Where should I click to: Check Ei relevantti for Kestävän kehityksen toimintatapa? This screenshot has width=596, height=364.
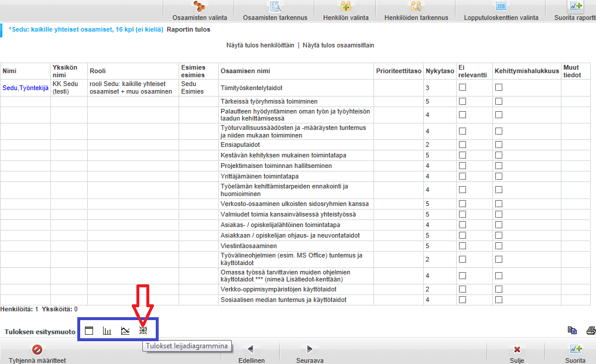click(x=462, y=155)
